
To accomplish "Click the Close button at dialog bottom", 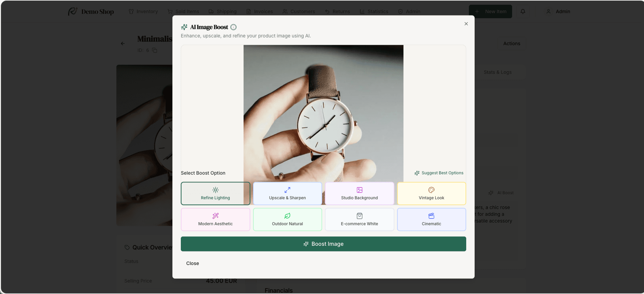I will tap(193, 263).
